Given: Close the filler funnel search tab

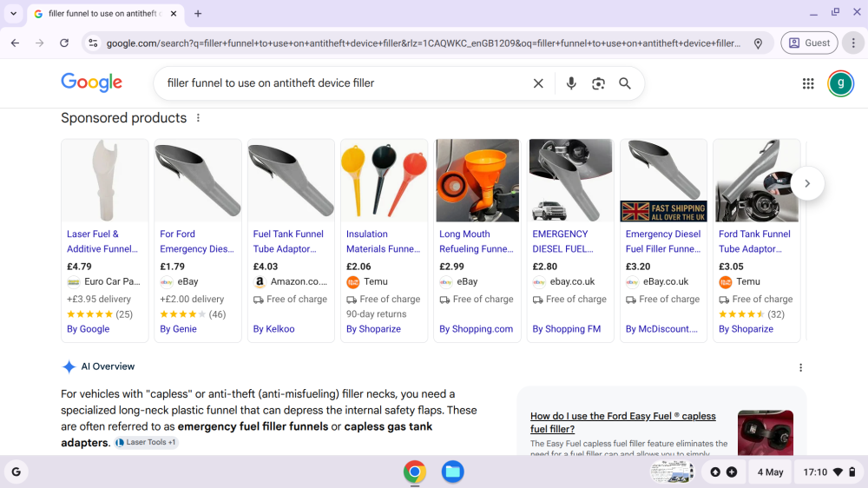Looking at the screenshot, I should tap(174, 13).
